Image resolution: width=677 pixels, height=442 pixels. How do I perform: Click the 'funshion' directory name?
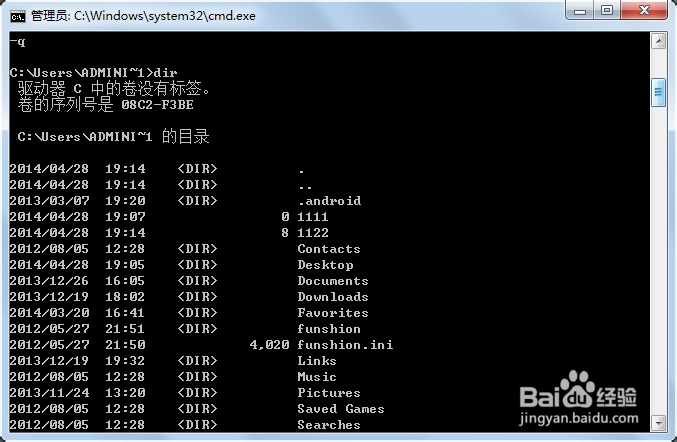(329, 328)
